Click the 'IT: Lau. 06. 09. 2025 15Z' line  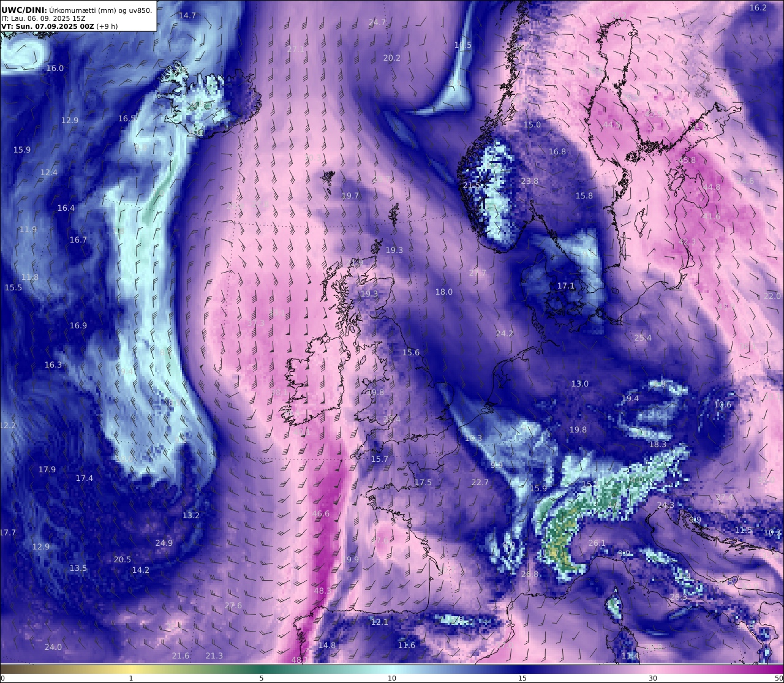click(x=43, y=18)
